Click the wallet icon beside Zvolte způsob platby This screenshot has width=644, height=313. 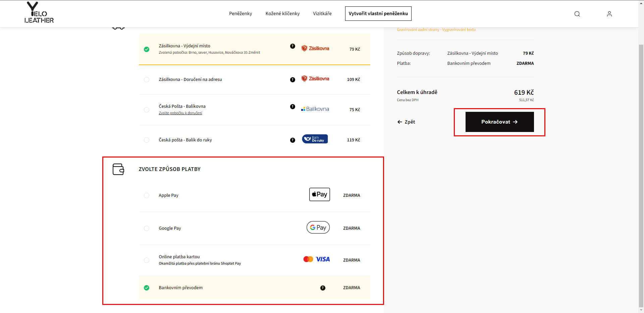point(118,169)
